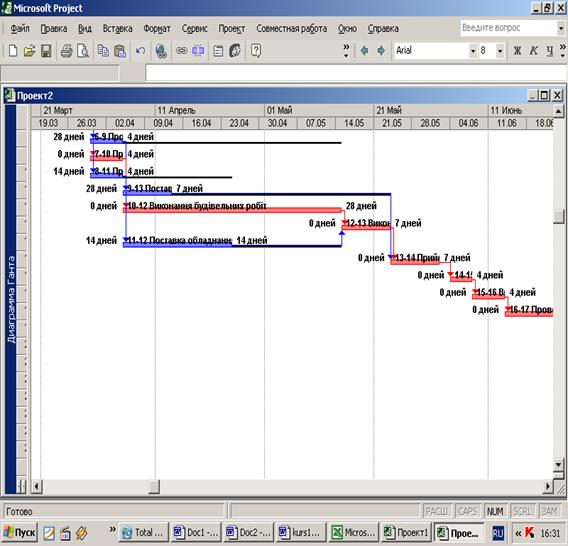The image size is (568, 546).
Task: Click the Link Tasks chain icon
Action: (x=181, y=50)
